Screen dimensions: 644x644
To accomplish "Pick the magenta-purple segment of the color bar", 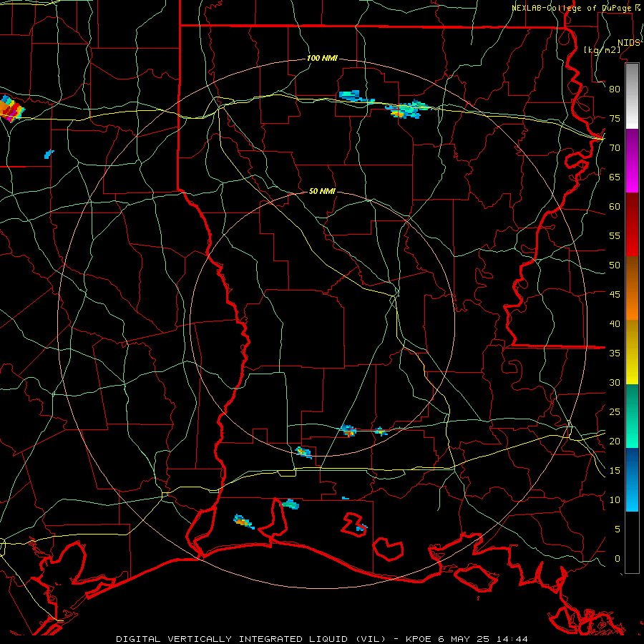I will (x=632, y=160).
